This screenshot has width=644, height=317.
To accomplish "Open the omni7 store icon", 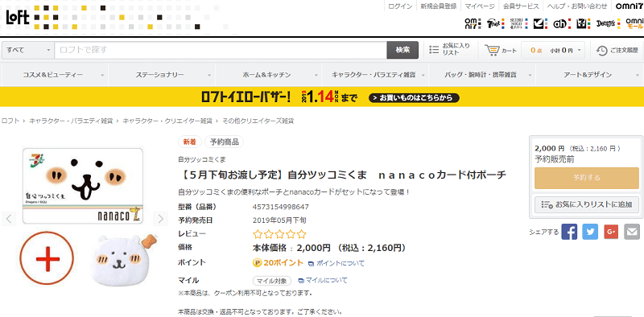I will (x=472, y=24).
